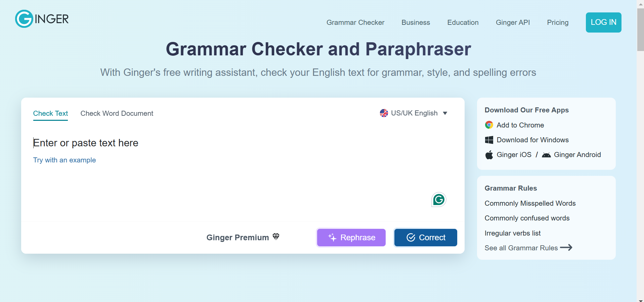Click the Correct button
The width and height of the screenshot is (644, 302).
tap(425, 237)
